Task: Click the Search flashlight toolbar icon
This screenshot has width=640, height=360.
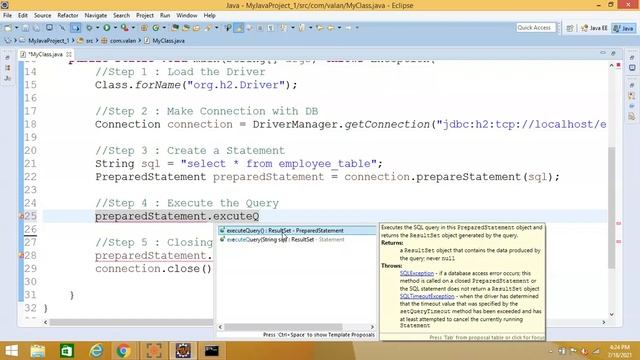Action: (x=208, y=28)
